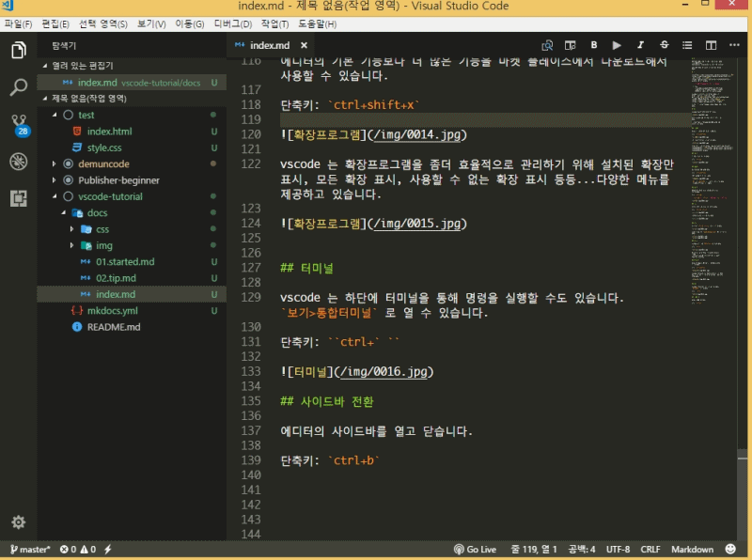Select index.md in docs folder tree

(132, 294)
